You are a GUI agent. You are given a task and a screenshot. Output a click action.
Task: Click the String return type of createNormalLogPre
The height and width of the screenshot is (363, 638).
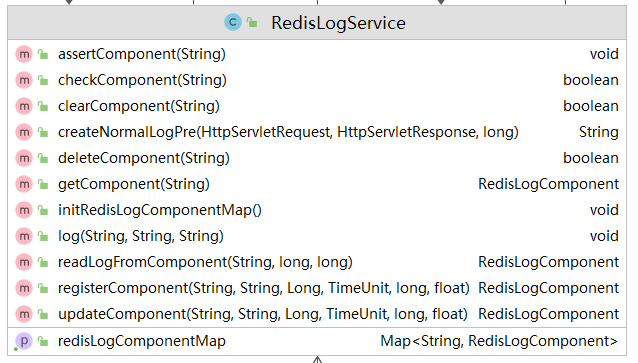(x=599, y=132)
